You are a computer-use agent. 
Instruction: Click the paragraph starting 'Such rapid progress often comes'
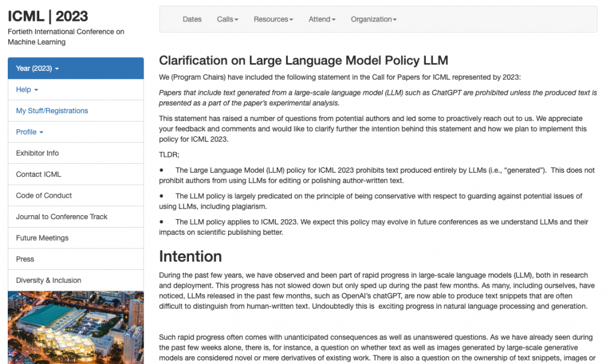377,348
